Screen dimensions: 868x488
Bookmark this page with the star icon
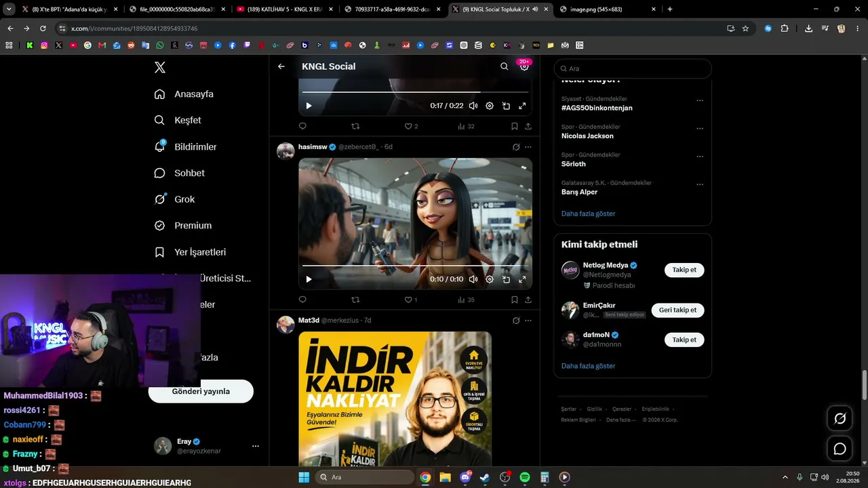(745, 28)
